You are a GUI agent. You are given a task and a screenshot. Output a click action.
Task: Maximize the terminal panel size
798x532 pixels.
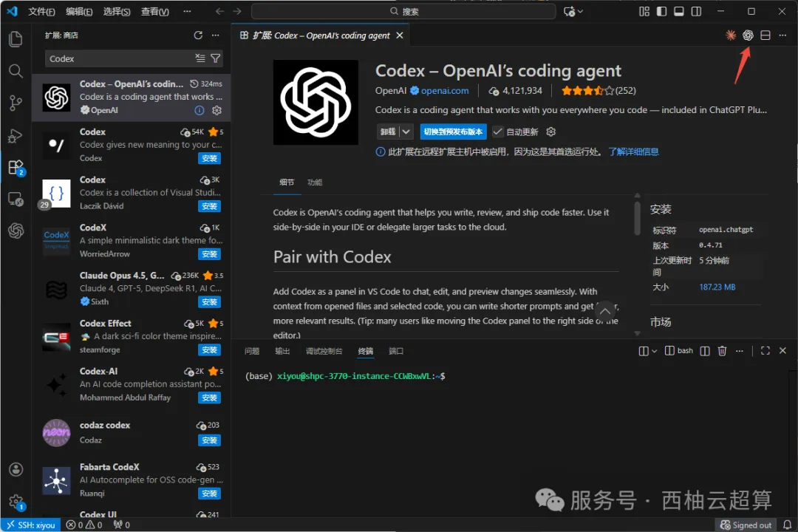[x=765, y=351]
